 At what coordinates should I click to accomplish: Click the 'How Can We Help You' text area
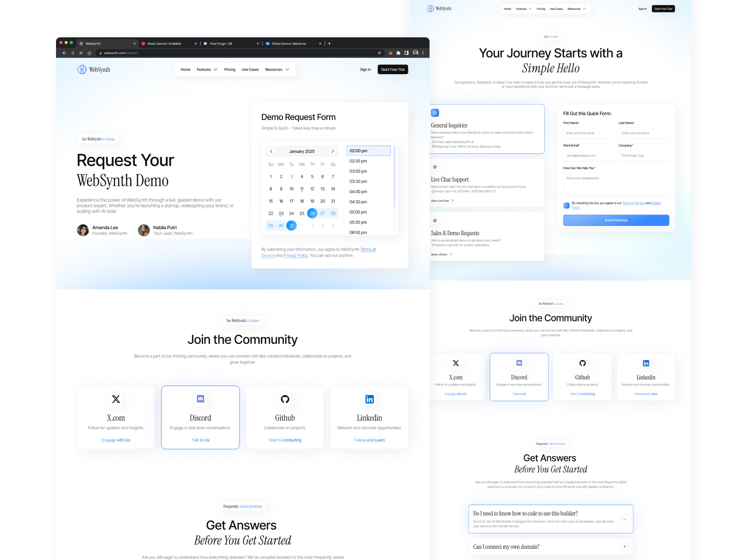(x=616, y=184)
